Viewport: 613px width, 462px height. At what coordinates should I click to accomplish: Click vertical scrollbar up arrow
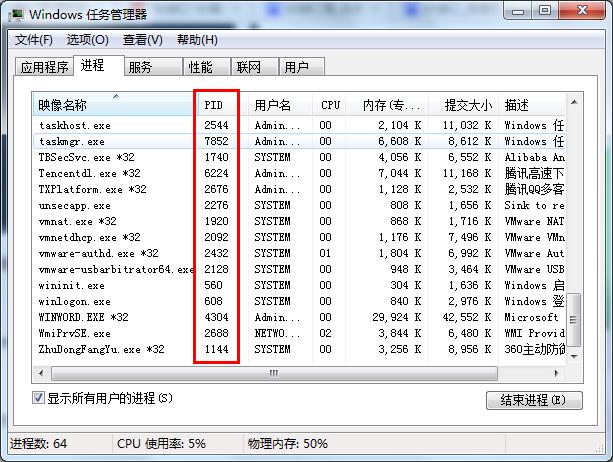pos(574,102)
